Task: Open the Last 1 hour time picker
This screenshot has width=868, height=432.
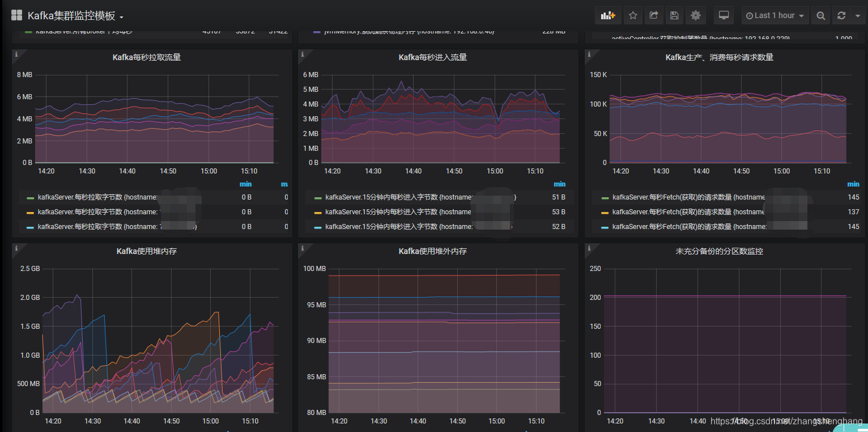Action: tap(775, 16)
